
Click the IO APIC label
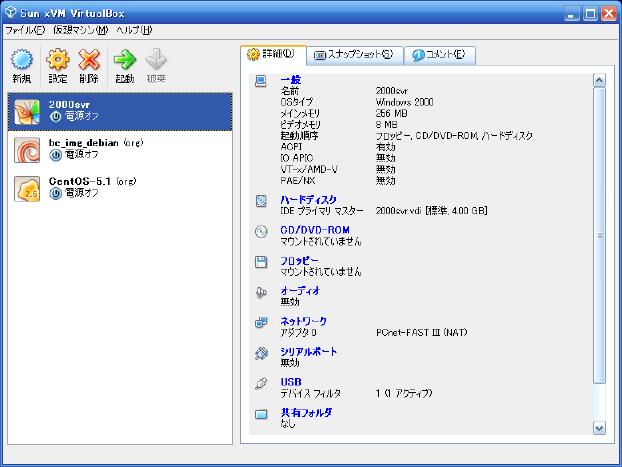[x=297, y=158]
